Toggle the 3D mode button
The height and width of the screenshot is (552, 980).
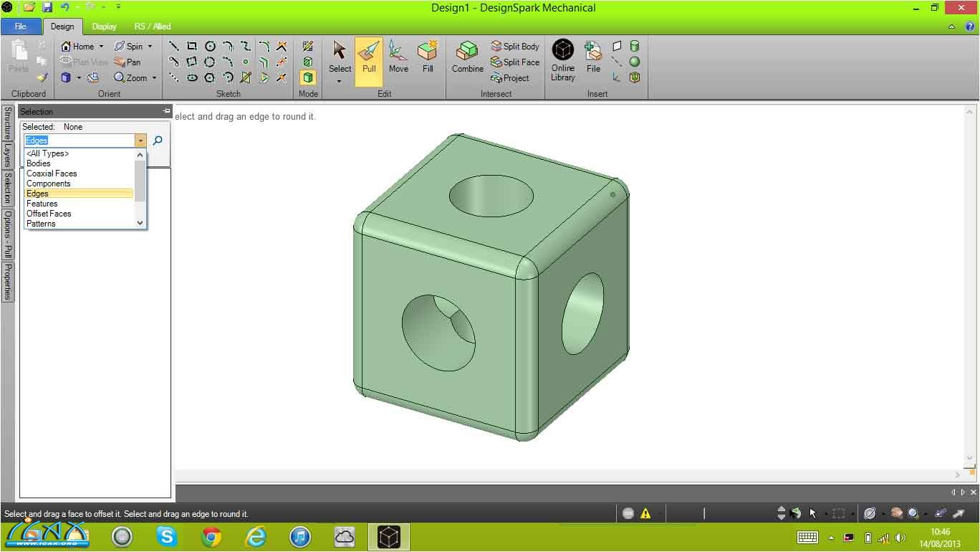point(308,78)
